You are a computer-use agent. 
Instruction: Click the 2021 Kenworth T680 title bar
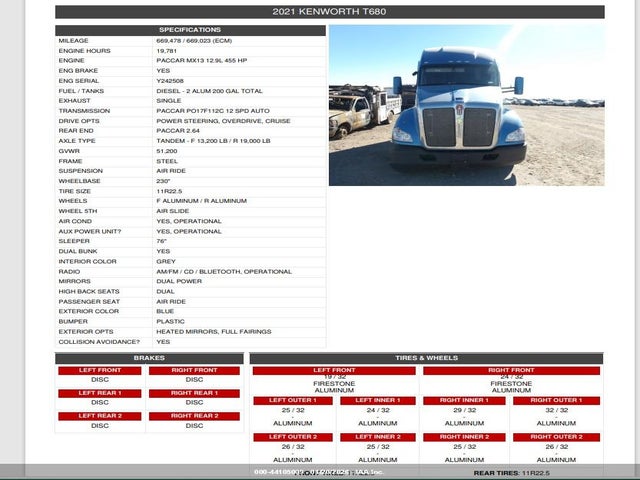[329, 12]
